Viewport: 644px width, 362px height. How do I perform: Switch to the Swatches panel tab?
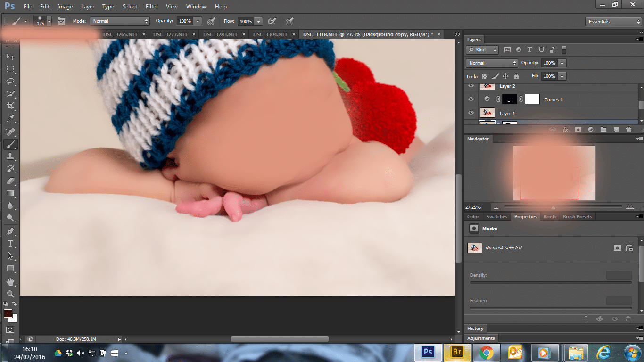(x=496, y=217)
